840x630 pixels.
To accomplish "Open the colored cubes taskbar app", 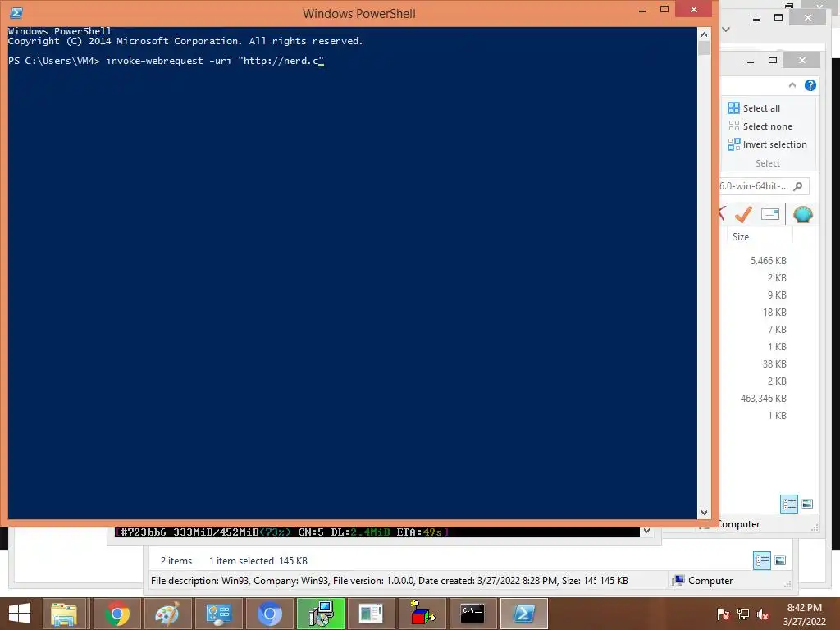I will (x=422, y=614).
